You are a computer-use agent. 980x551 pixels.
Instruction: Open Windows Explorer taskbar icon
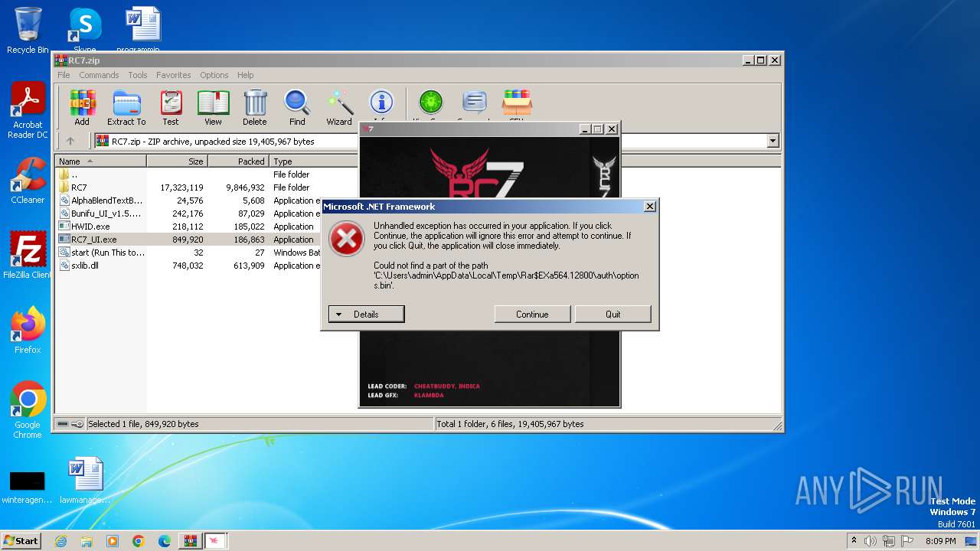pos(87,541)
